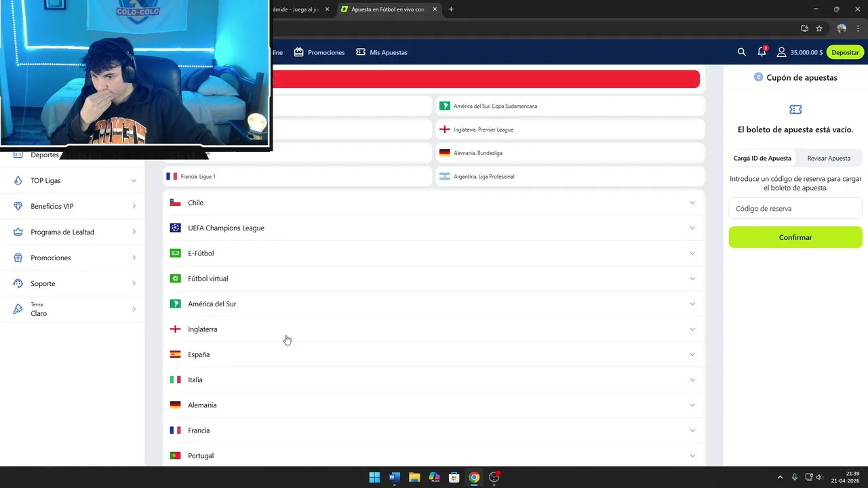Image resolution: width=868 pixels, height=488 pixels.
Task: Click the Soporte headset icon
Action: (18, 283)
